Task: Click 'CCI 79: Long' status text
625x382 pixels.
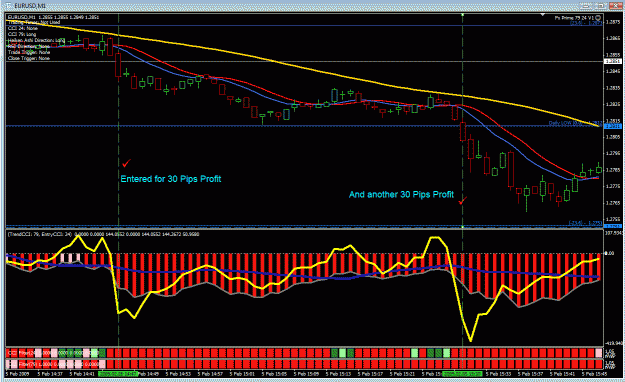Action: tap(22, 34)
